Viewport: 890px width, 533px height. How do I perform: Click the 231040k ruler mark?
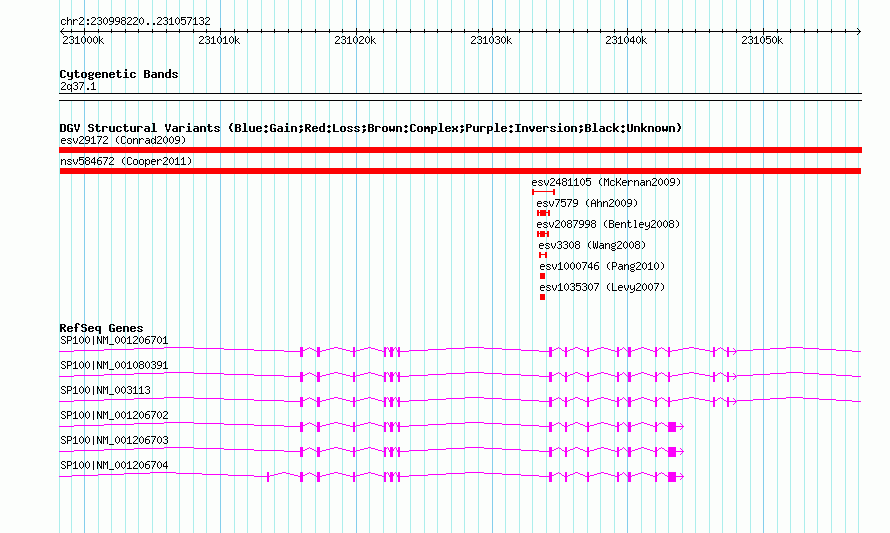626,40
